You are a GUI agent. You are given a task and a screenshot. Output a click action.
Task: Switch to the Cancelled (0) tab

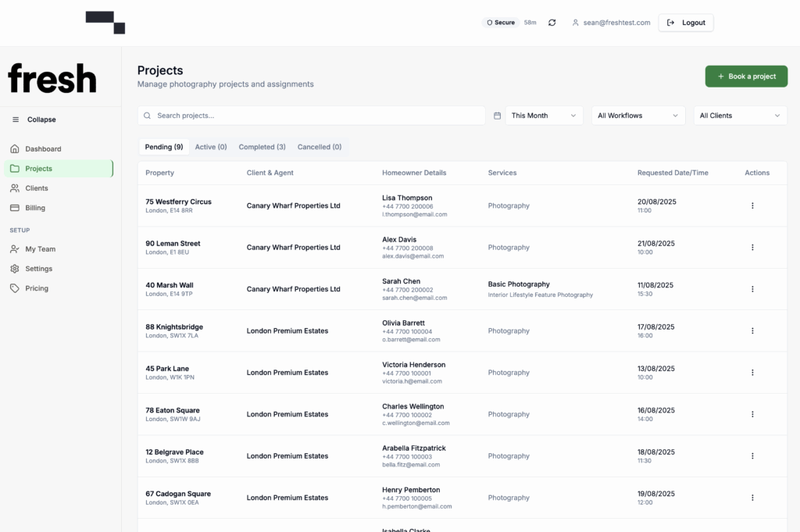(320, 147)
